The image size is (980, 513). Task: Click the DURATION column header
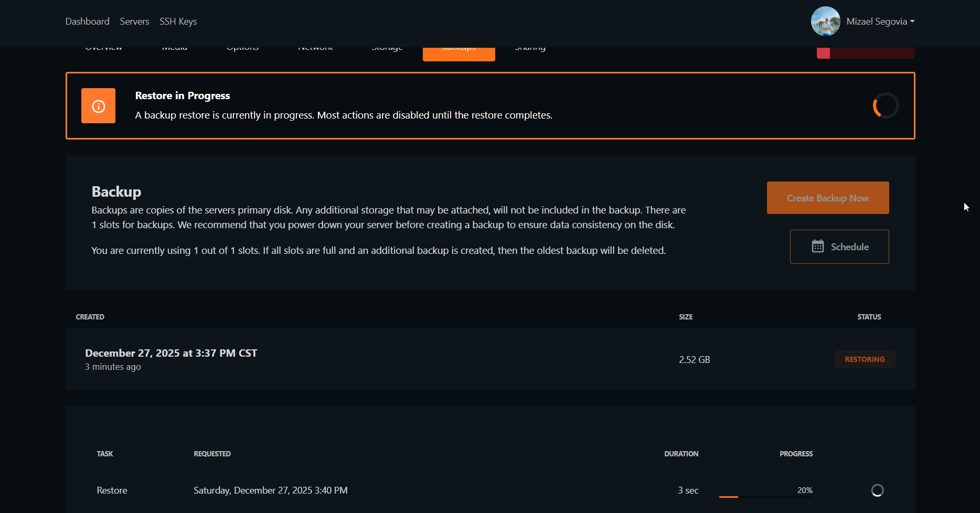pos(681,454)
